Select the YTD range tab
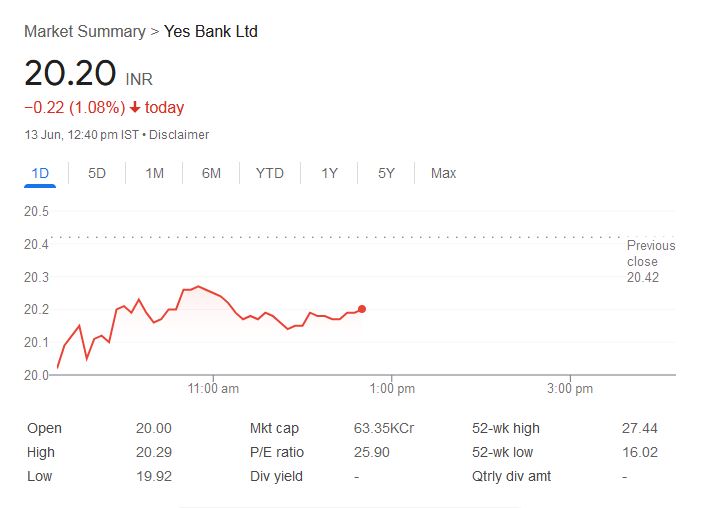This screenshot has width=722, height=508. point(270,174)
